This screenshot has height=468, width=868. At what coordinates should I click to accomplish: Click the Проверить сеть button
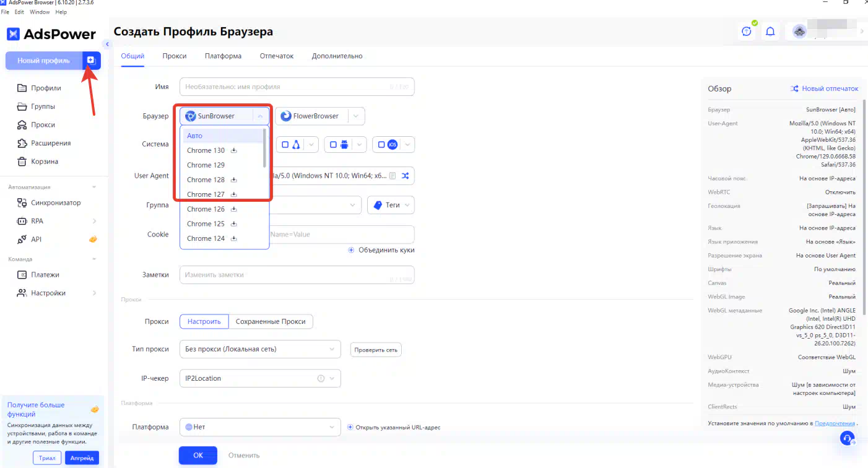coord(376,350)
